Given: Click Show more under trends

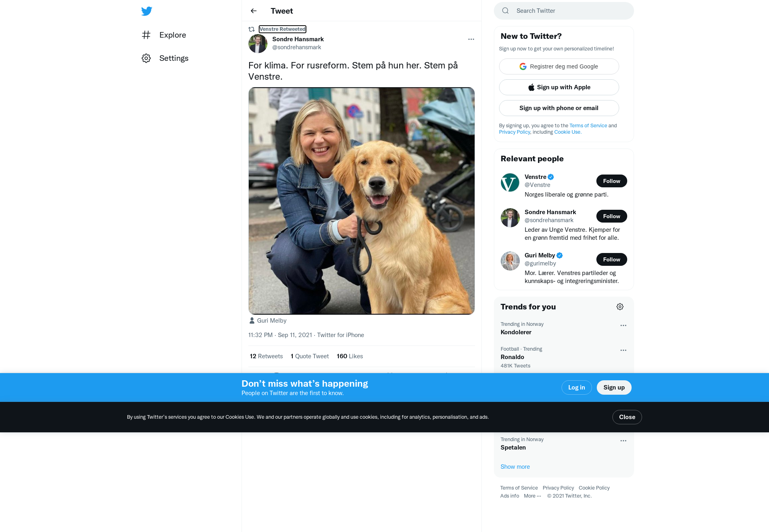Looking at the screenshot, I should point(515,467).
